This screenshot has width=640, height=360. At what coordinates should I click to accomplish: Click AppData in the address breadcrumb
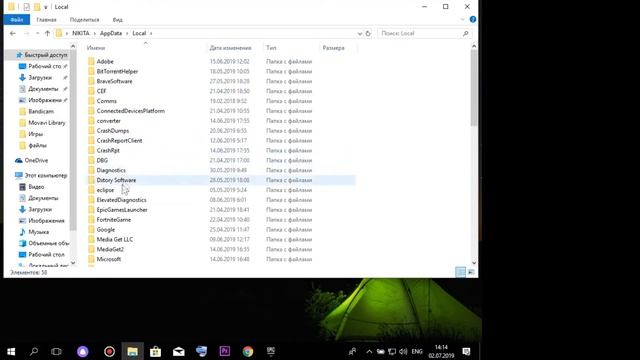(x=111, y=33)
